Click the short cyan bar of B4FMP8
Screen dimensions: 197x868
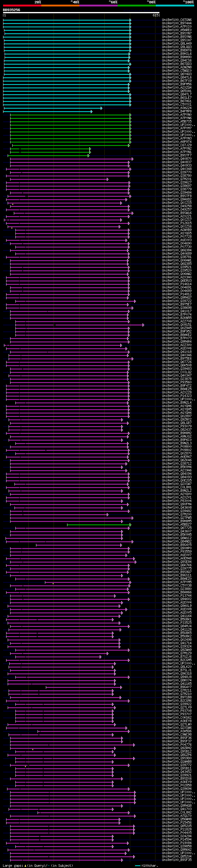pyautogui.click(x=47, y=111)
